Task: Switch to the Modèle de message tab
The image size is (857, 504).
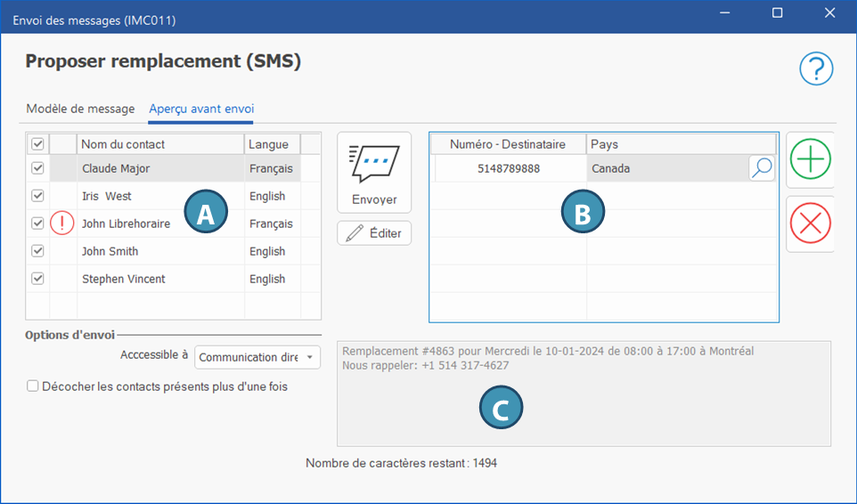Action: (80, 109)
